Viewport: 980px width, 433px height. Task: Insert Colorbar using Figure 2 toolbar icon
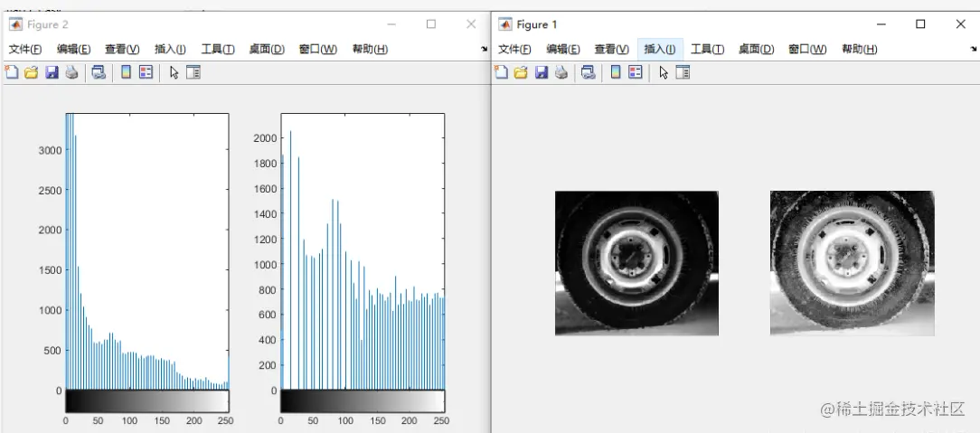(x=126, y=72)
